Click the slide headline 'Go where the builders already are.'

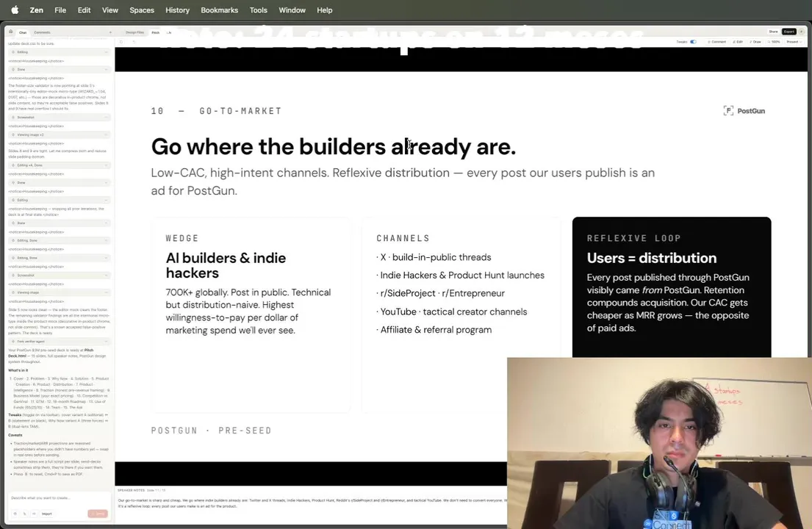[x=333, y=146]
